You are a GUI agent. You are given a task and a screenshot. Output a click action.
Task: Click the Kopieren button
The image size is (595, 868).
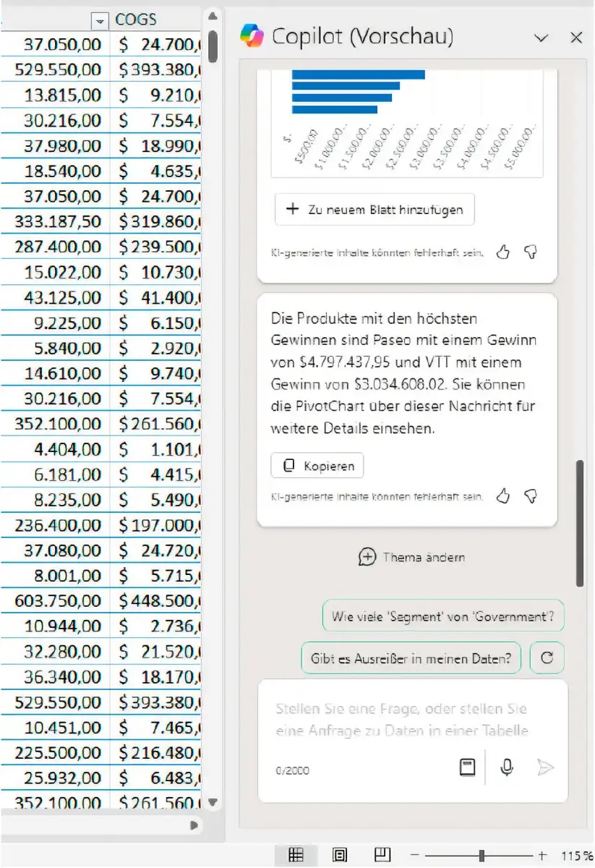click(x=317, y=466)
